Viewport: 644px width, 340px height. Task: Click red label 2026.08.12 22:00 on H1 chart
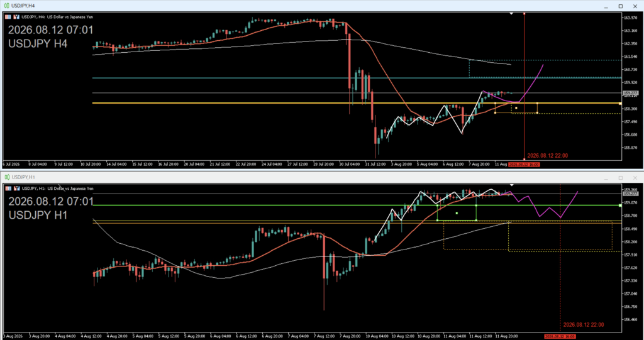coord(583,325)
